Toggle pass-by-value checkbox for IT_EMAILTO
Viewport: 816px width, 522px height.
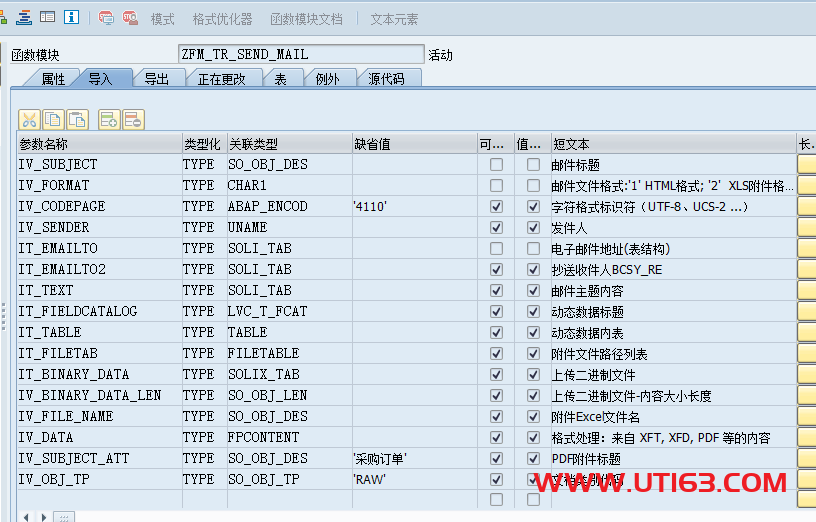533,248
